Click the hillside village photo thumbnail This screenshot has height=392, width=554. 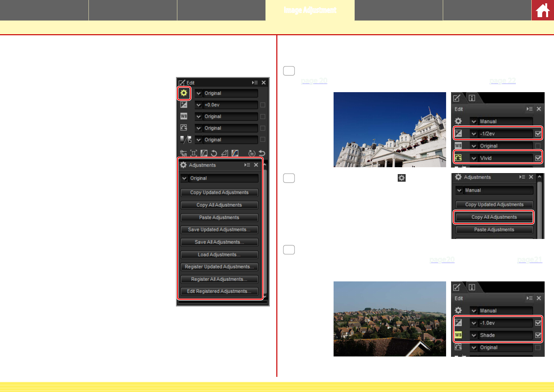click(390, 319)
